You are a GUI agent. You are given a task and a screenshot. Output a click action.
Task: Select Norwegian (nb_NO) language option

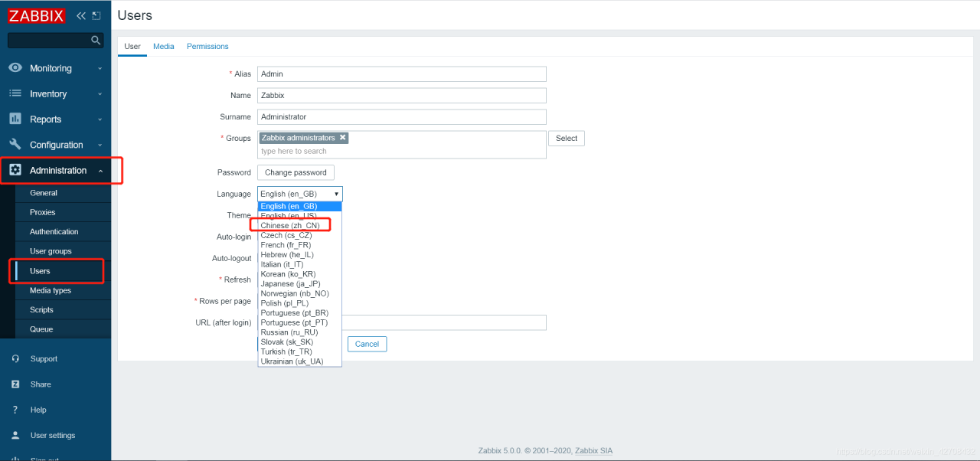(x=299, y=293)
